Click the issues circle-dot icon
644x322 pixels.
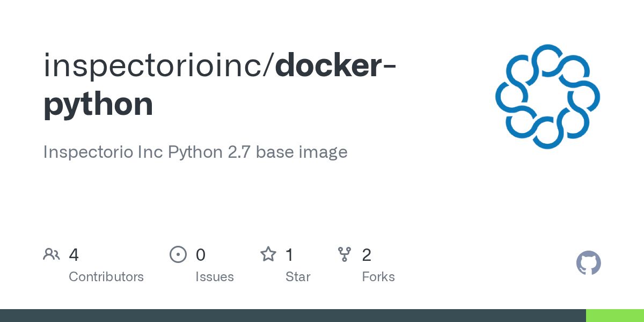coord(178,254)
